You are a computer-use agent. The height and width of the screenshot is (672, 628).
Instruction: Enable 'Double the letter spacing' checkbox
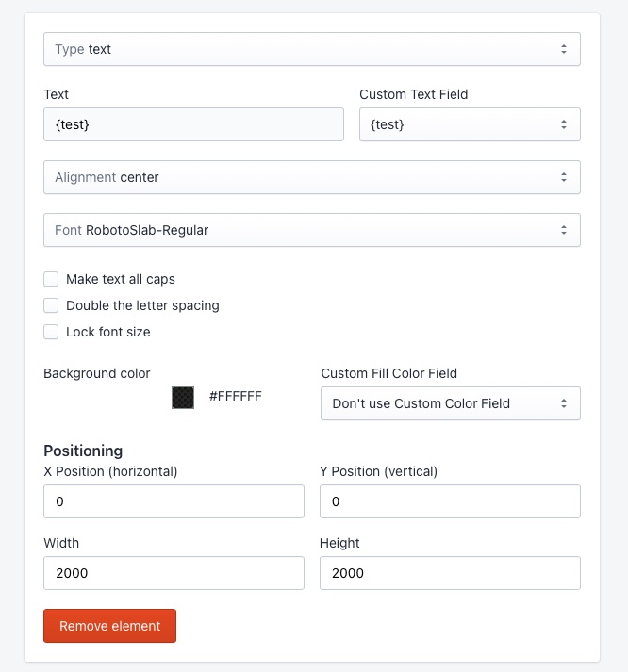point(51,305)
